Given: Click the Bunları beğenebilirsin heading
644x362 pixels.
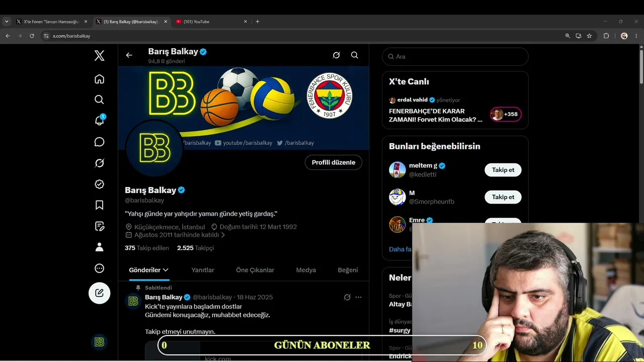Looking at the screenshot, I should tap(435, 146).
